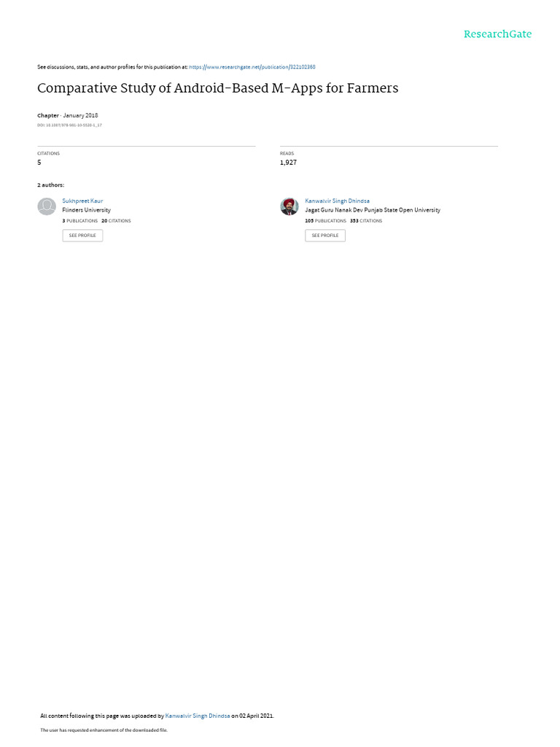560x747 pixels.
Task: Click the reads value 1,927
Action: pos(288,163)
